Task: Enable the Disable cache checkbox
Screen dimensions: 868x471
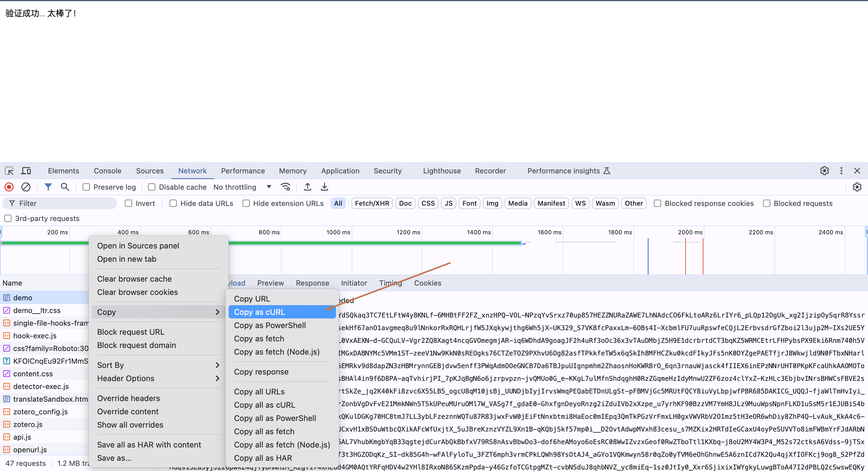Action: point(152,187)
